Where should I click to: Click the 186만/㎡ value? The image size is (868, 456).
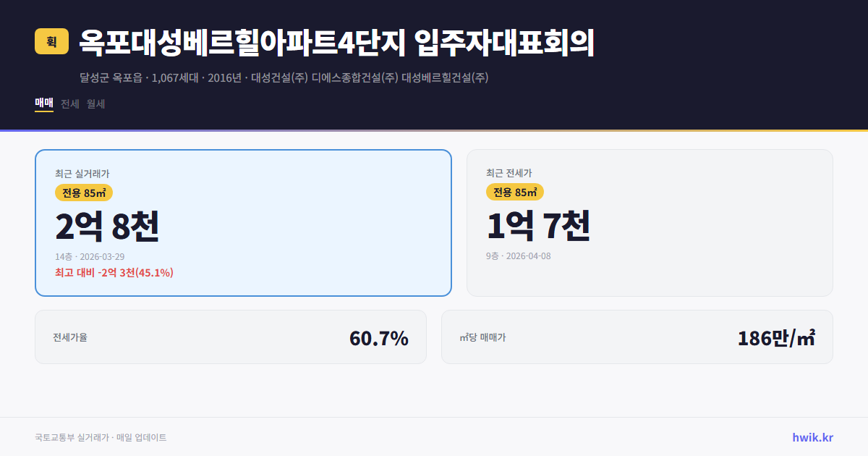point(775,337)
